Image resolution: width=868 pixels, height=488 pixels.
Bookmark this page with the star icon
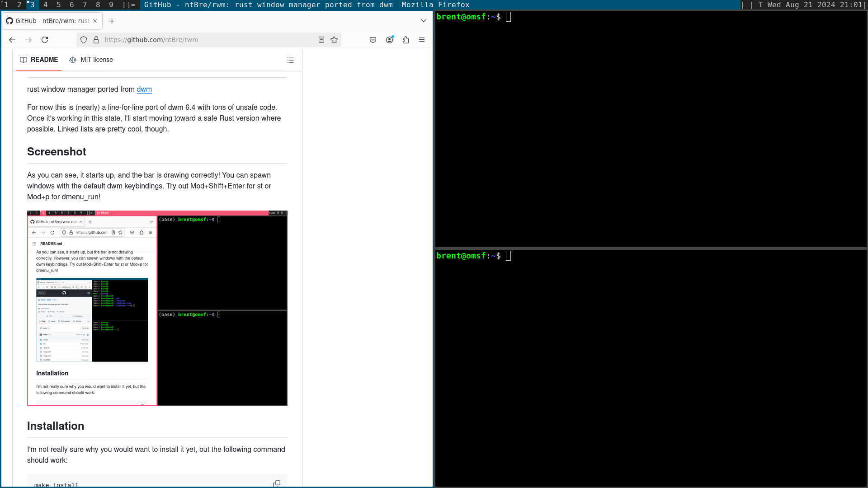pos(334,40)
